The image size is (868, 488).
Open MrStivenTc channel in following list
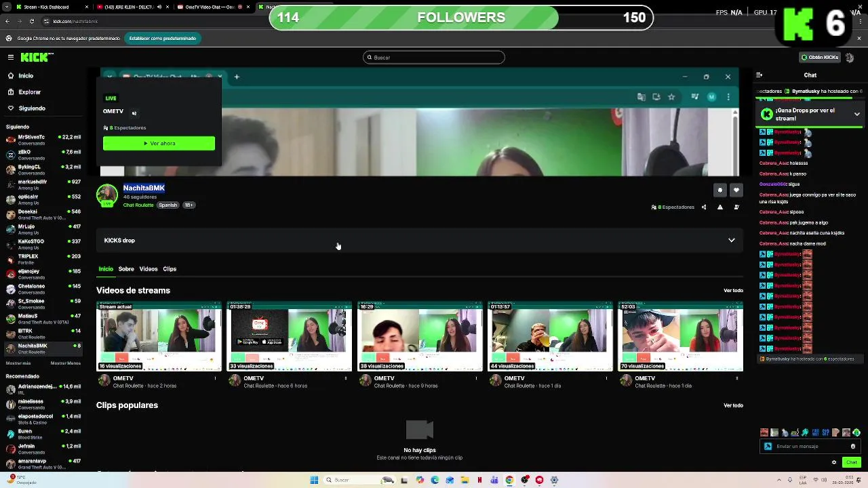pos(43,140)
